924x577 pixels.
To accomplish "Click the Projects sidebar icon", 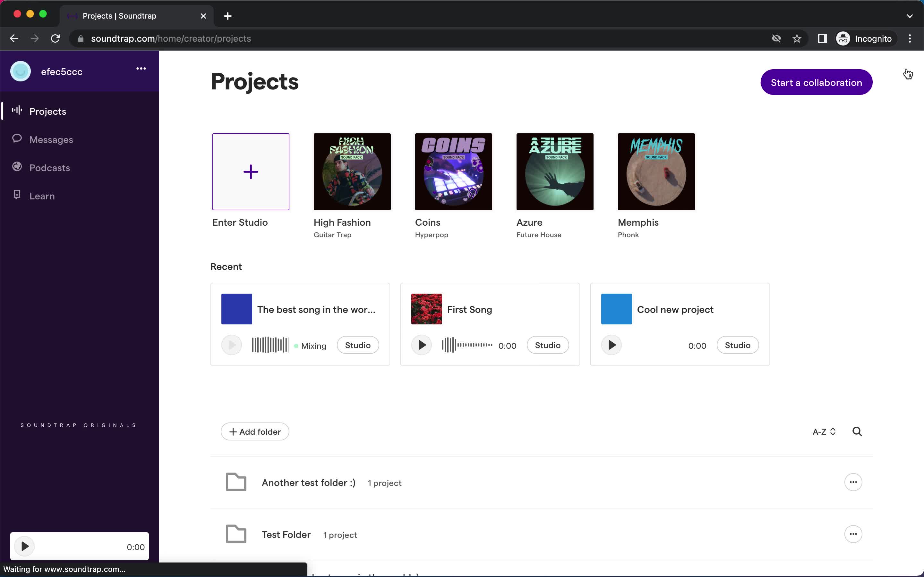I will 17,111.
